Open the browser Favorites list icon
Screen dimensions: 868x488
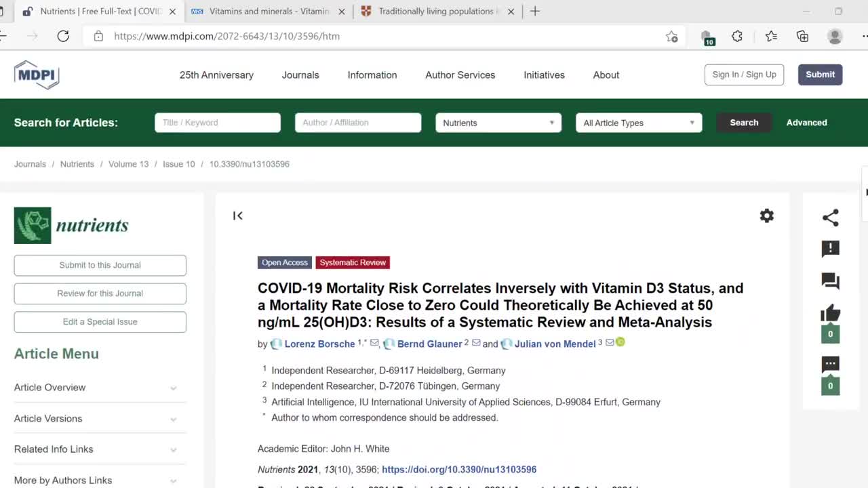coord(771,37)
